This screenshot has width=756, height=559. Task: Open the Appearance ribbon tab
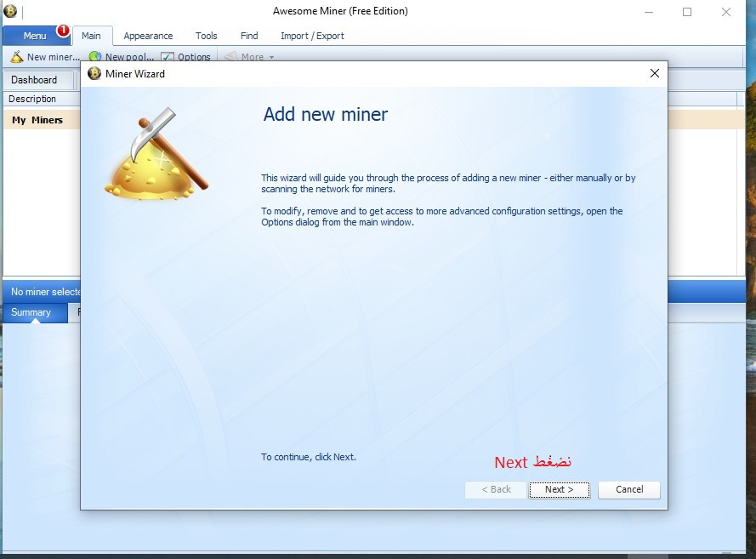148,36
